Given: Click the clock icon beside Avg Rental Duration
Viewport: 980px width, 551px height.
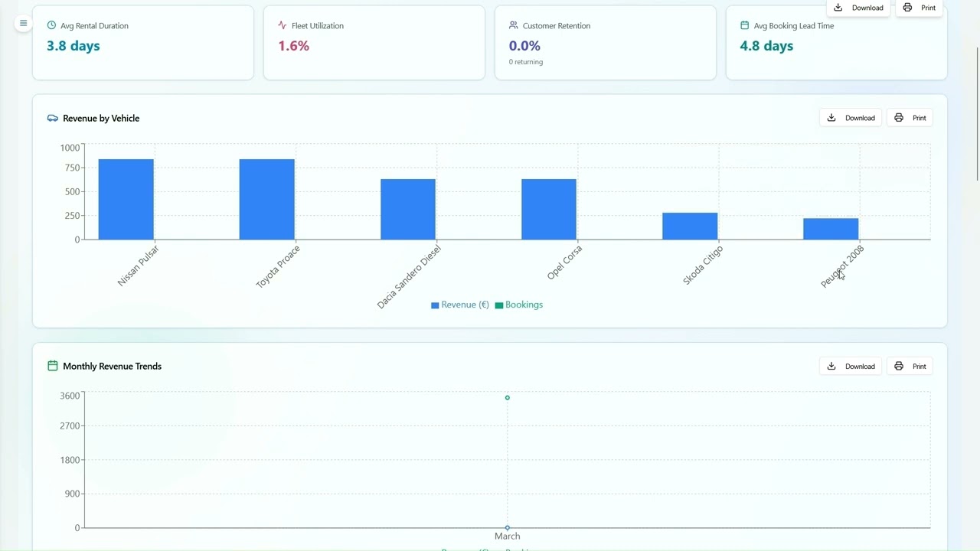Looking at the screenshot, I should tap(51, 25).
